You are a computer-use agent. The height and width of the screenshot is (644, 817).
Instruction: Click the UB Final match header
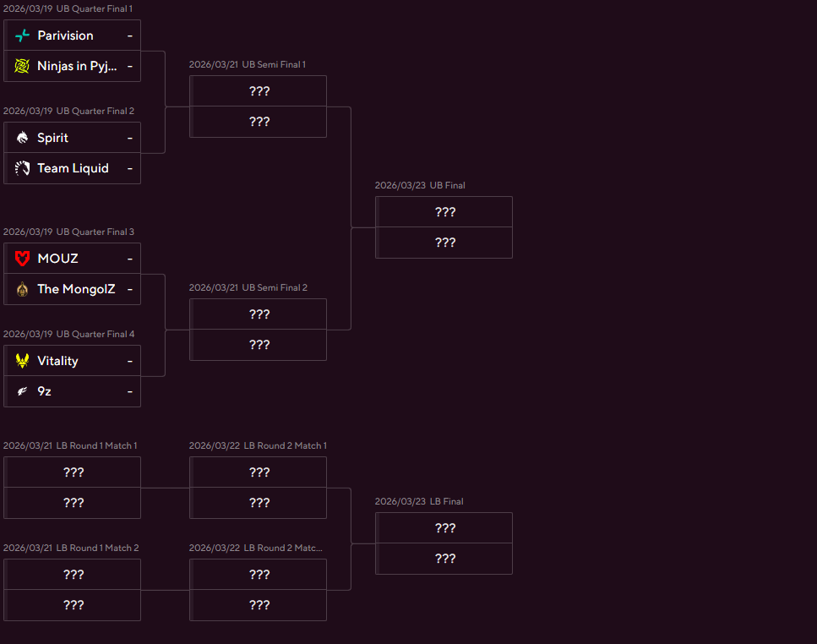[x=420, y=185]
